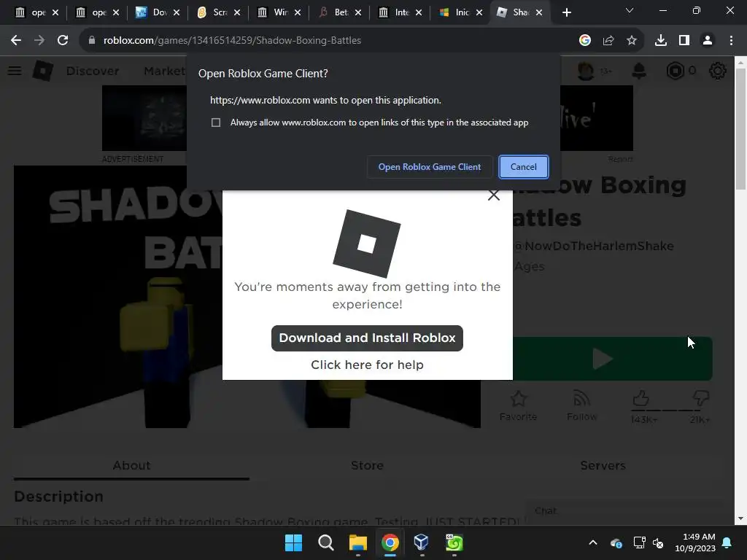
Task: Open the Chrome three-dot menu
Action: [731, 41]
